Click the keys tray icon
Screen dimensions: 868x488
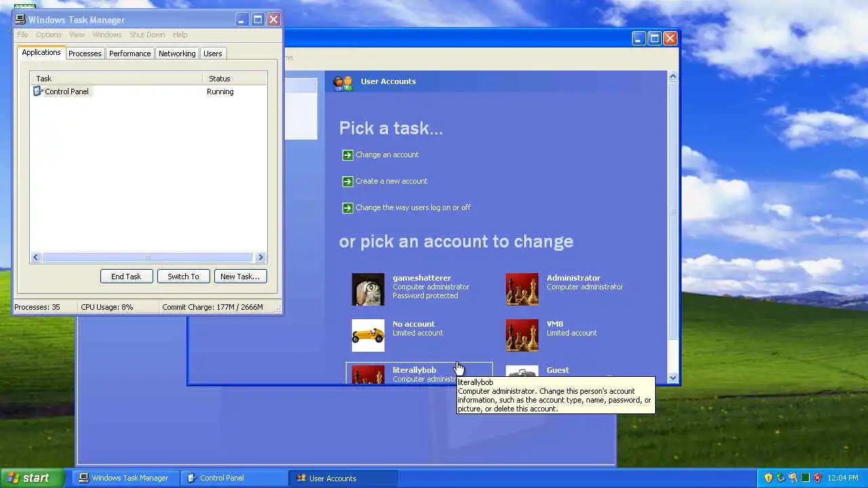[793, 478]
